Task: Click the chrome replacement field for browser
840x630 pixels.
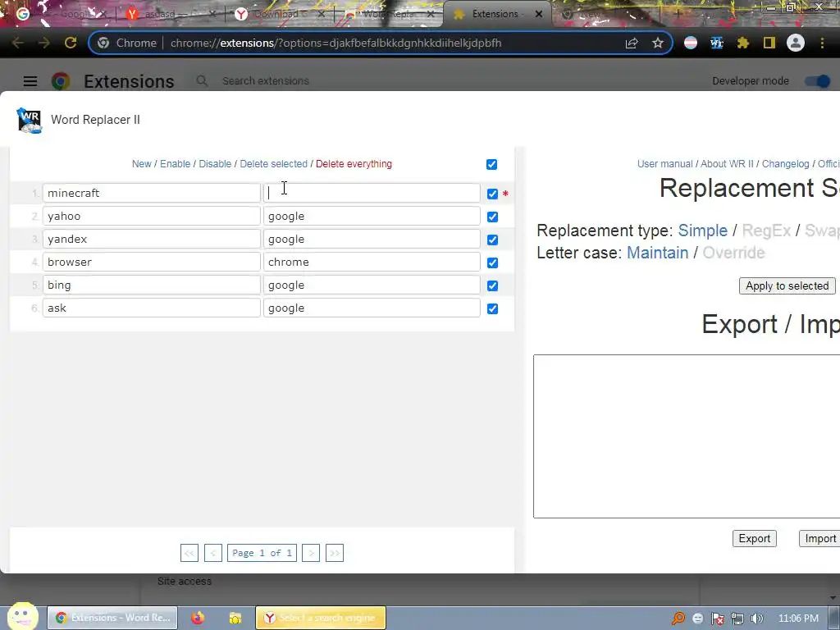Action: 372,262
